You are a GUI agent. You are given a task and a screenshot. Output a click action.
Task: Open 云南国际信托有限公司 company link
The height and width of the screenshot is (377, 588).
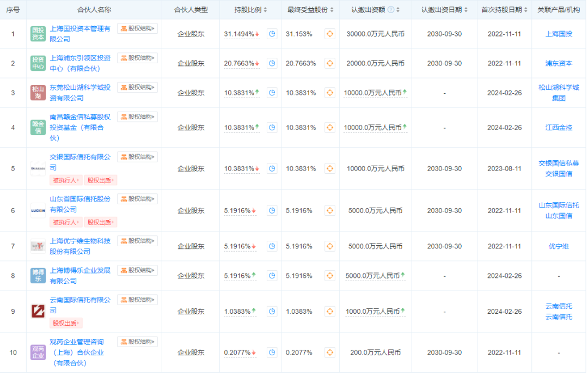click(80, 305)
